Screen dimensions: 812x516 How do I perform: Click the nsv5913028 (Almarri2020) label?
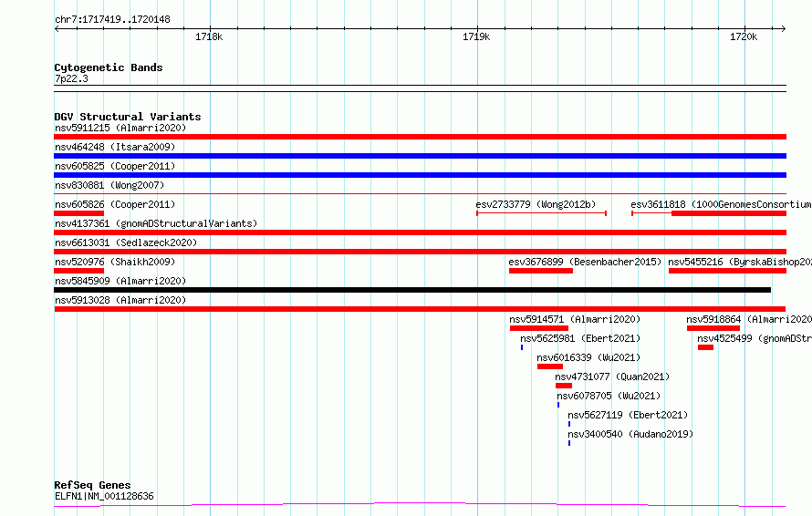tap(120, 300)
